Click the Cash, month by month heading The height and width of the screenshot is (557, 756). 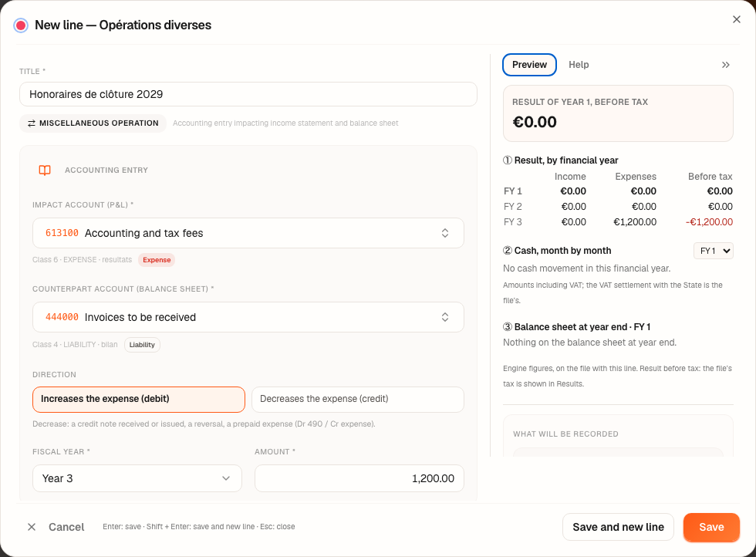[557, 251]
